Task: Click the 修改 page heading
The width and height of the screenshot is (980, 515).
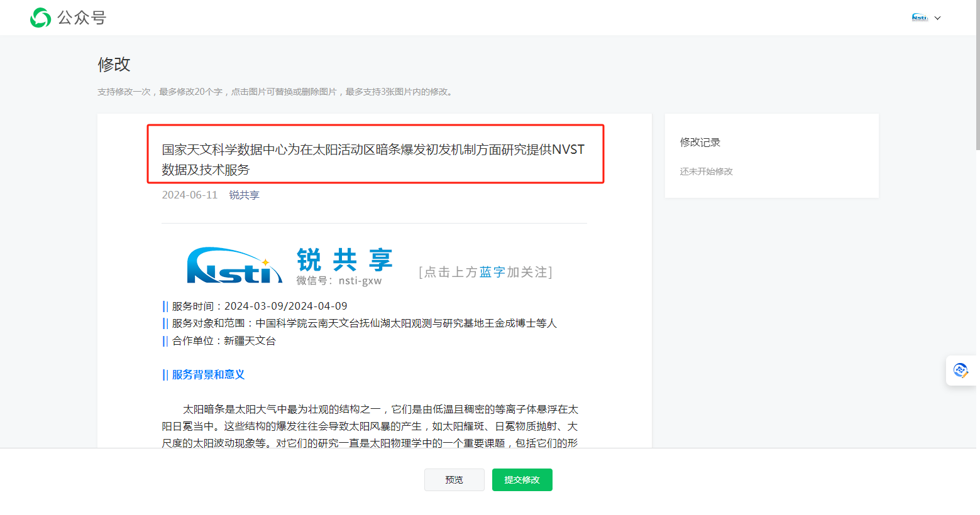Action: [114, 64]
